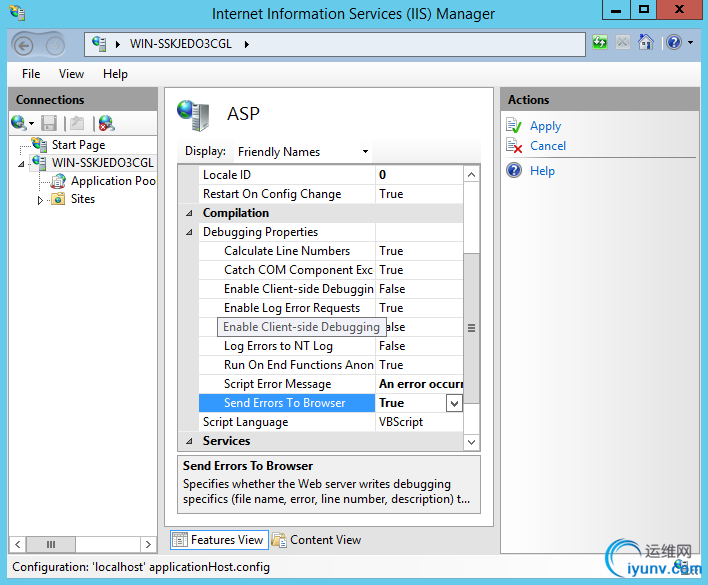Click the green Refresh page icon
708x585 pixels.
click(x=600, y=43)
